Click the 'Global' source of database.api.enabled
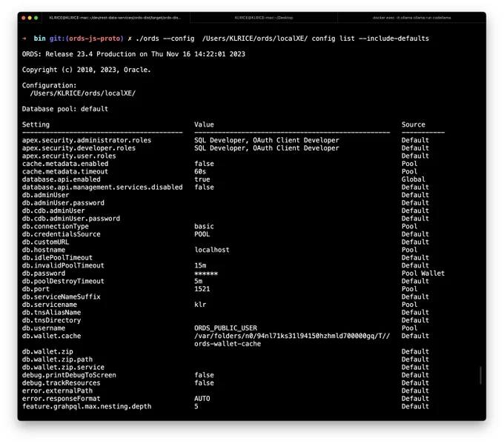This screenshot has height=444, width=504. pos(413,179)
